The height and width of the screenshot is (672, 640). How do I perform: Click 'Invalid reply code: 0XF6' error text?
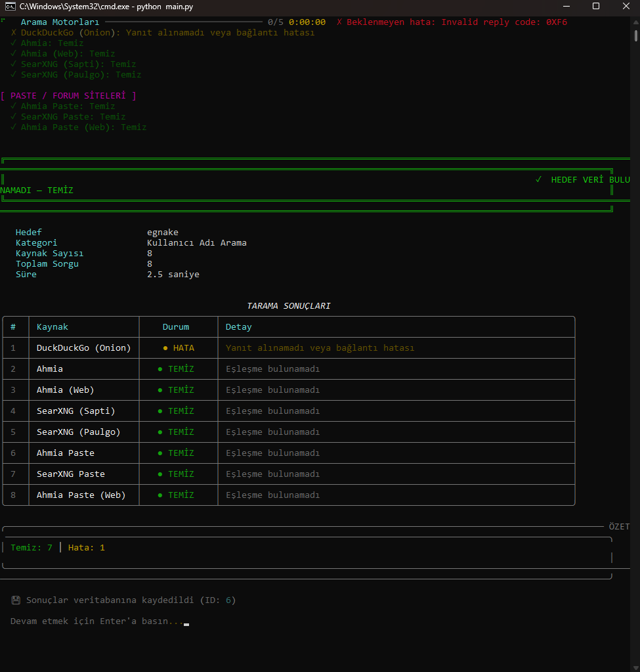[x=504, y=22]
